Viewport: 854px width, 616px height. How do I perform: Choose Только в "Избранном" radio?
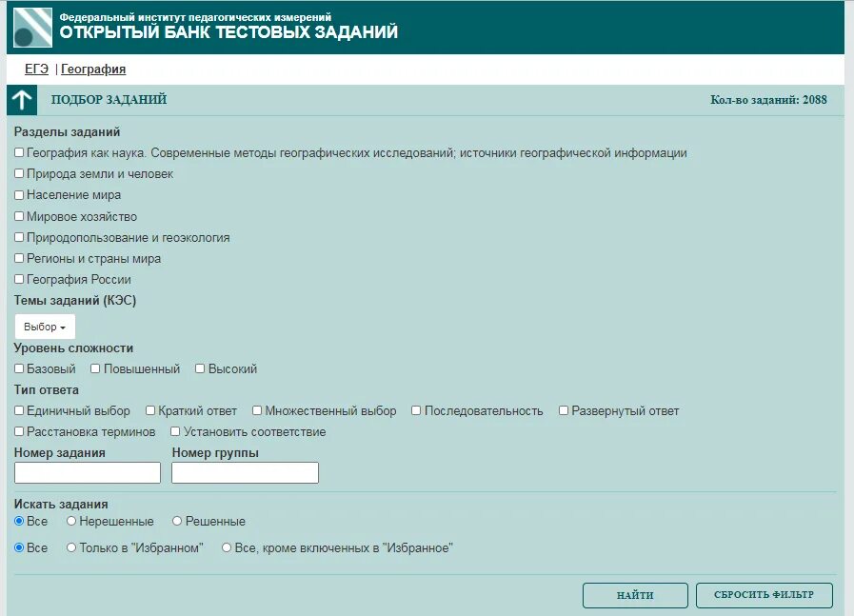(x=71, y=547)
